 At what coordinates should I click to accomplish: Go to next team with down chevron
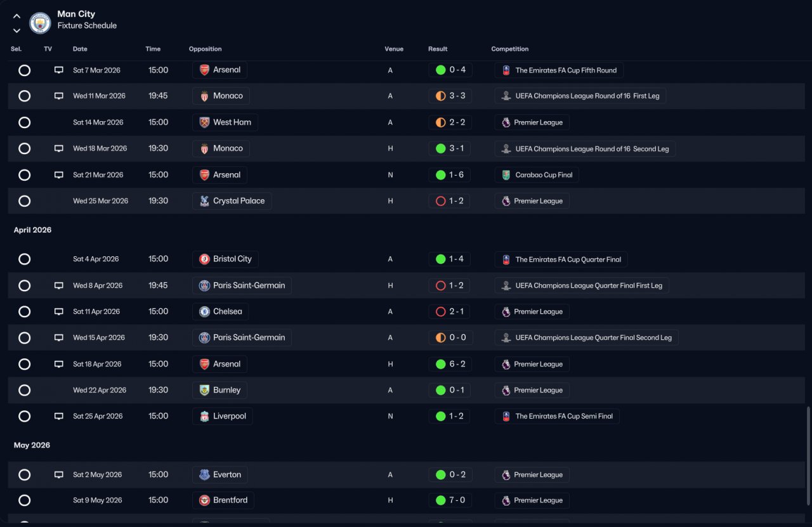[16, 30]
